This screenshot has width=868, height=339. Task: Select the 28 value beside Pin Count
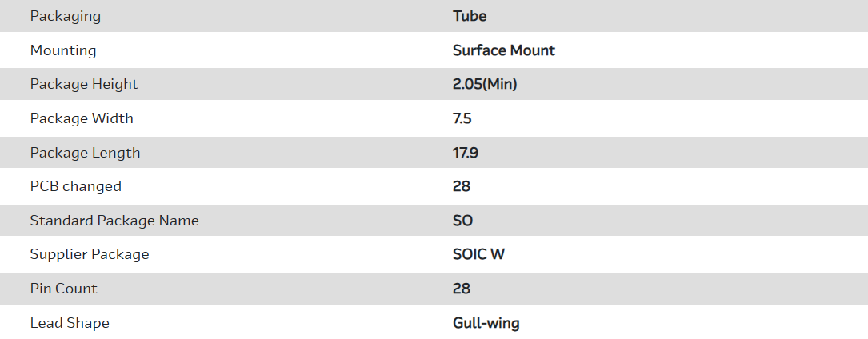[x=462, y=289]
